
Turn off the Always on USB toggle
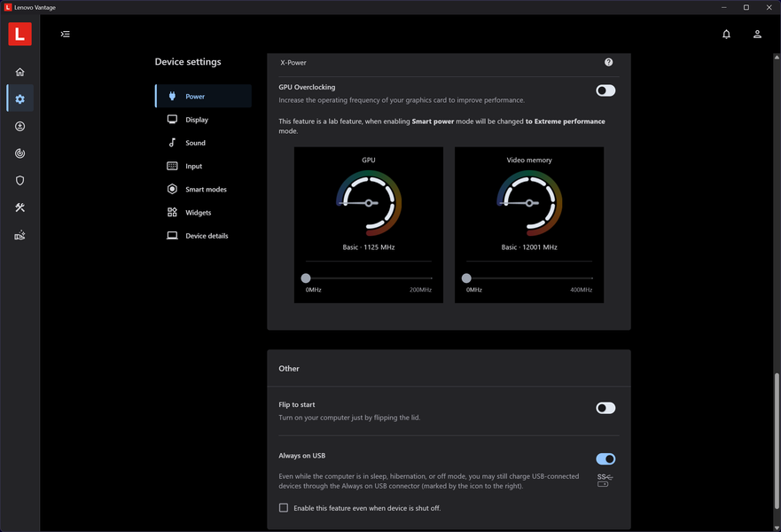pos(605,458)
